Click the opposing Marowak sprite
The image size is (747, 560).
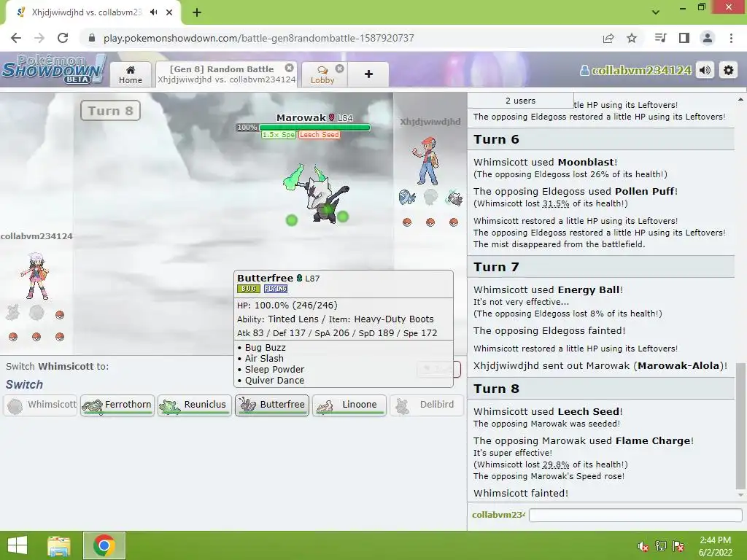click(x=318, y=195)
